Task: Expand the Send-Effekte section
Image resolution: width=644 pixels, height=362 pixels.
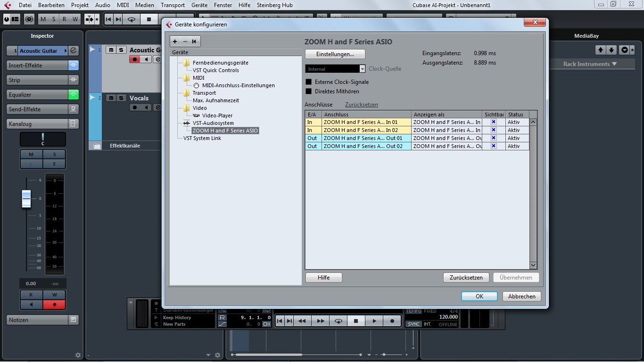Action: 37,109
